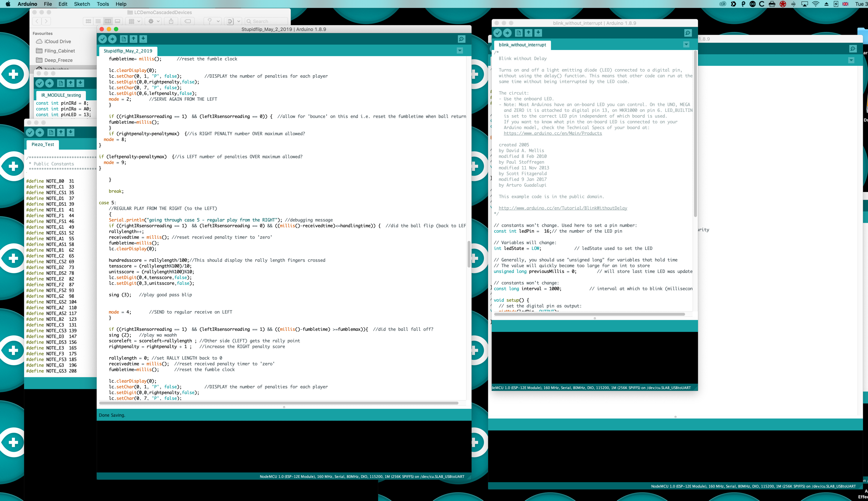This screenshot has height=501, width=868.
Task: Open tab menu dropdown in blink_without_interrupt window
Action: [x=686, y=44]
